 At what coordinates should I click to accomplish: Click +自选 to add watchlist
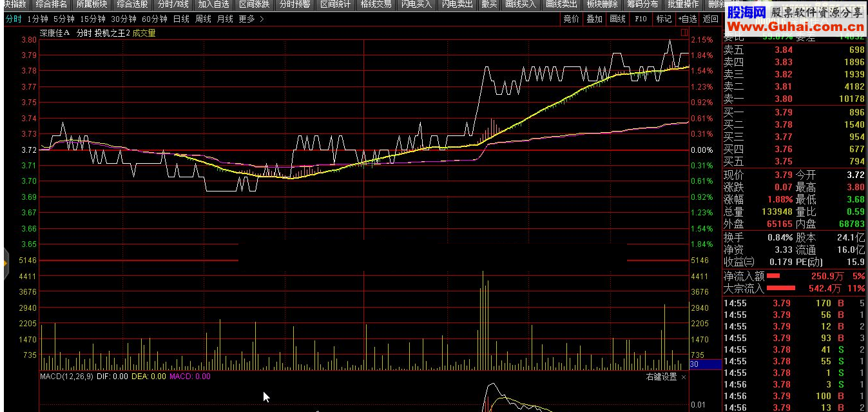(x=687, y=19)
